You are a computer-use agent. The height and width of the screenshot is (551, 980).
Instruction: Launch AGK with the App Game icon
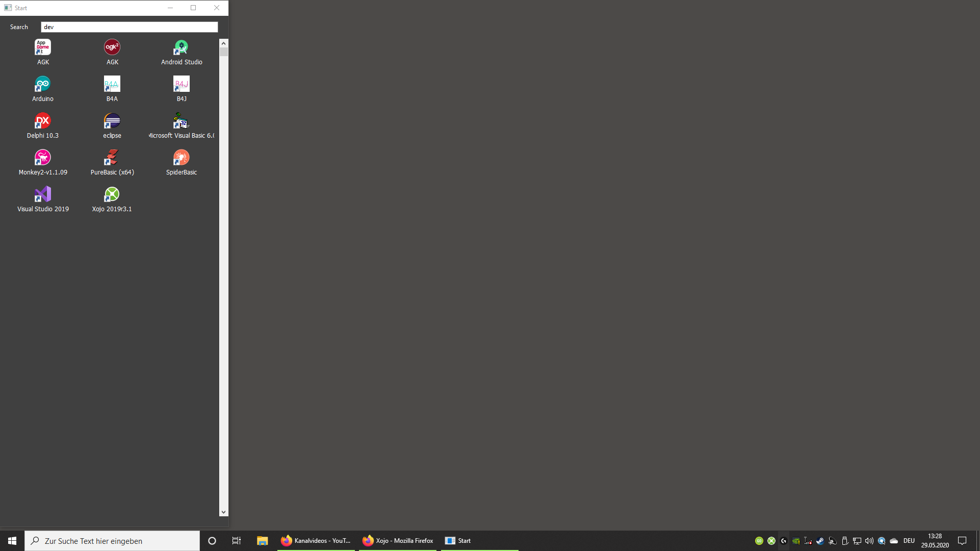(43, 52)
